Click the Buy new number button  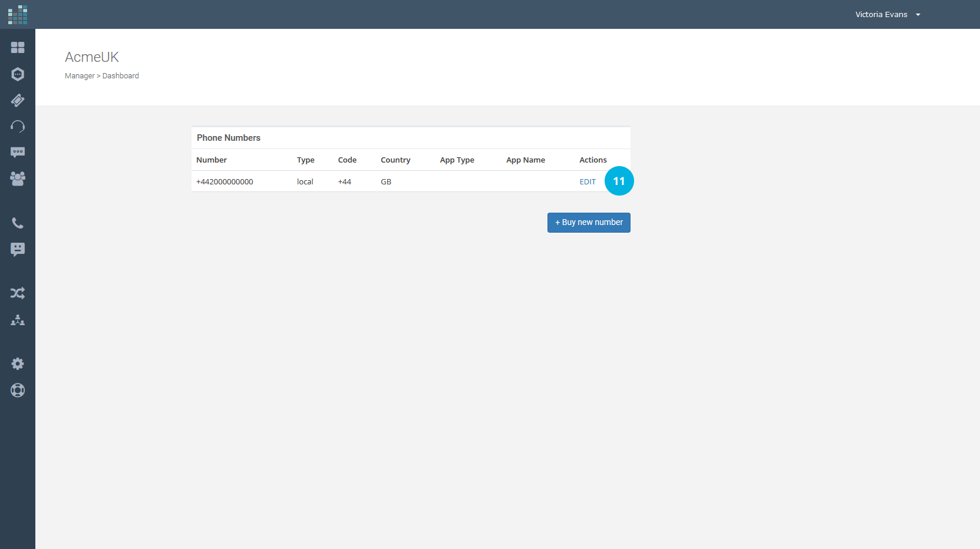589,223
